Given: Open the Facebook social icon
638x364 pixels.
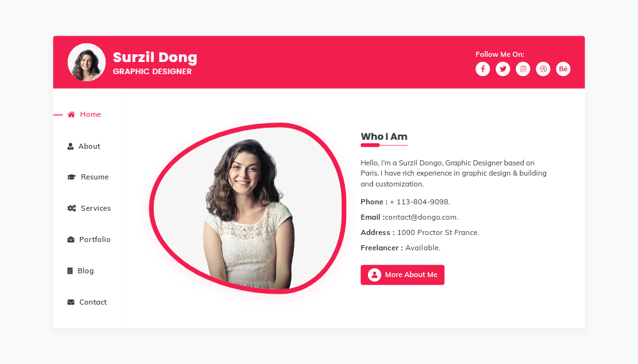Looking at the screenshot, I should point(483,69).
